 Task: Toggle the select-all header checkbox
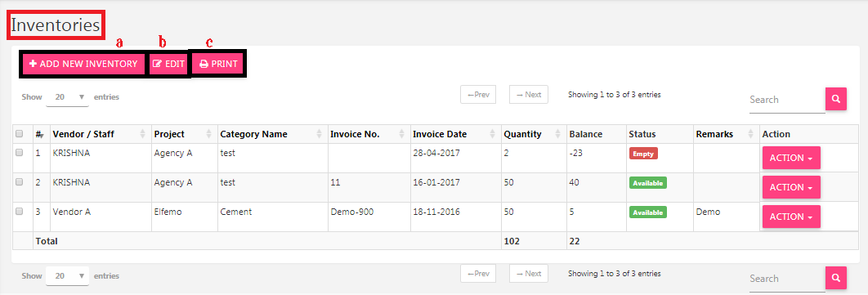[20, 134]
